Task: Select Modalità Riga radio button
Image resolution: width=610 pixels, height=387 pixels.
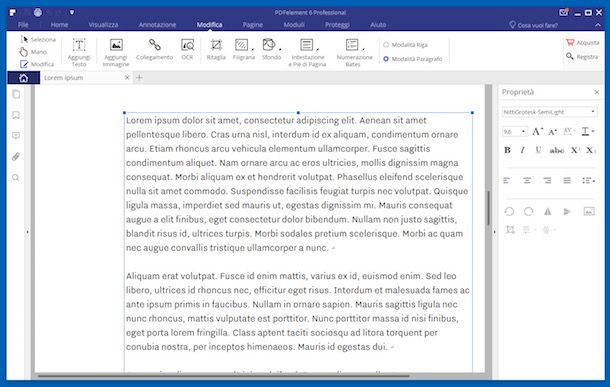Action: click(x=405, y=45)
